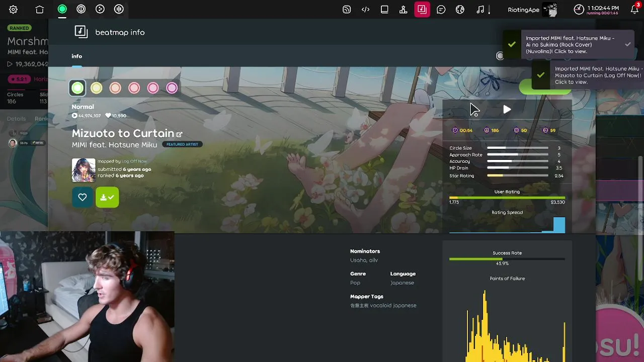Select the fourth red-pink difficulty circle

click(134, 88)
